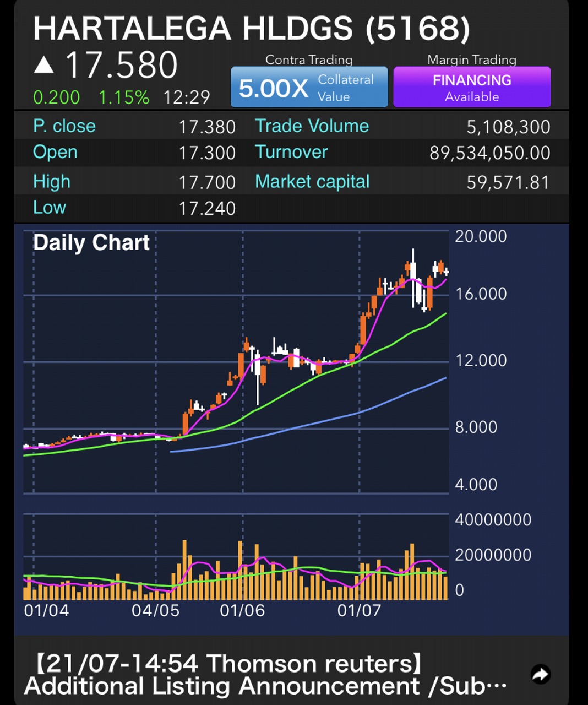This screenshot has width=588, height=705.
Task: Tap the 1.15% percentage change value
Action: coord(124,97)
